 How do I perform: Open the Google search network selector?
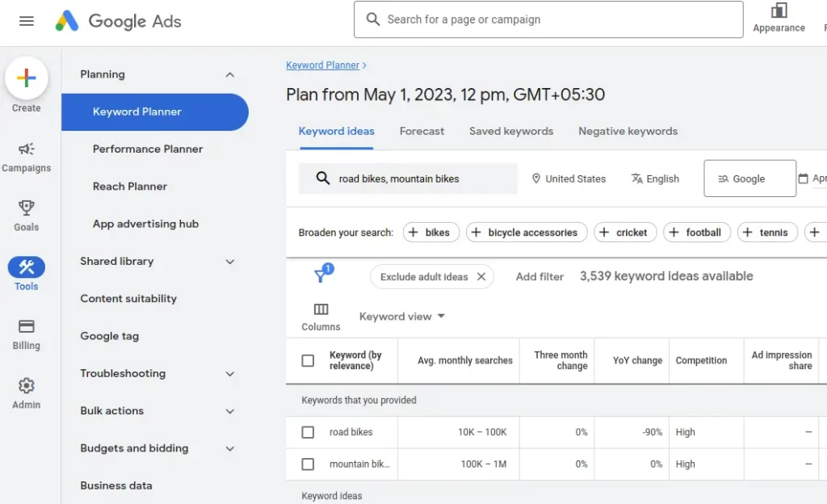749,178
